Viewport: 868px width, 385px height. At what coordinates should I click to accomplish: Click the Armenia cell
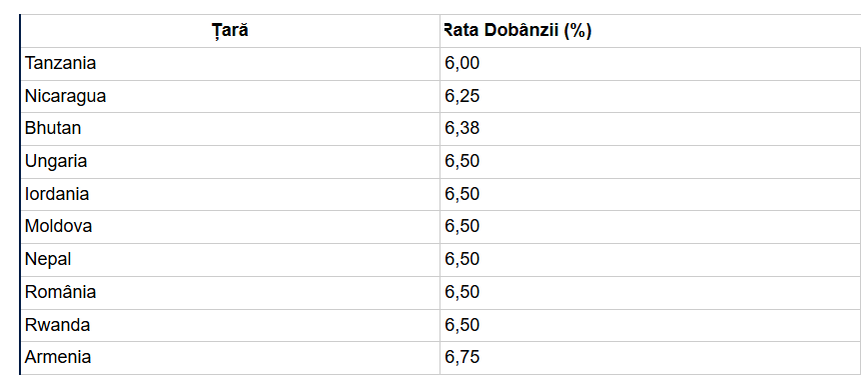231,358
